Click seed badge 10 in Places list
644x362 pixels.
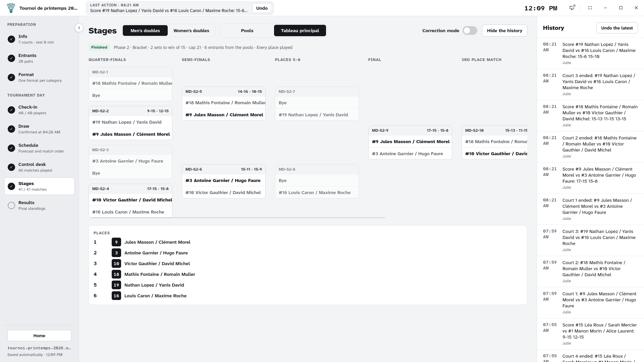116,263
